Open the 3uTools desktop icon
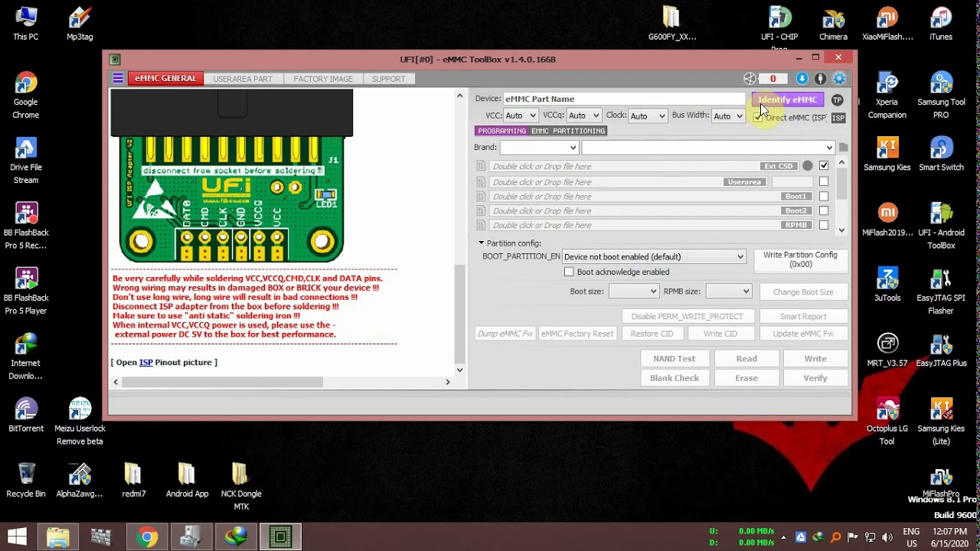 click(887, 285)
